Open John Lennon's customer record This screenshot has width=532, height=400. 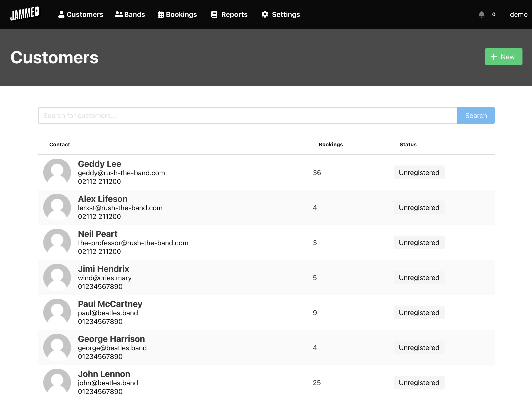pyautogui.click(x=104, y=374)
